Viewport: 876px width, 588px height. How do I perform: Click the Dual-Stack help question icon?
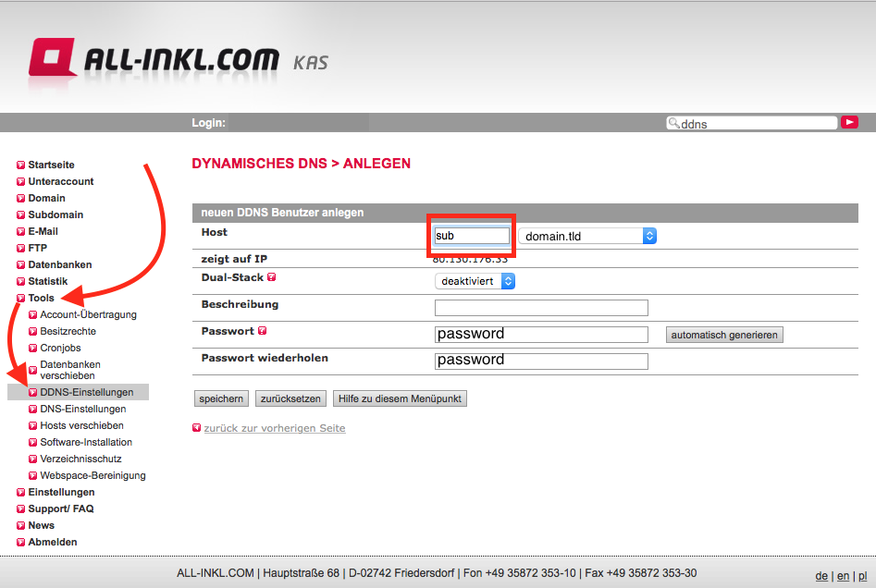click(272, 277)
